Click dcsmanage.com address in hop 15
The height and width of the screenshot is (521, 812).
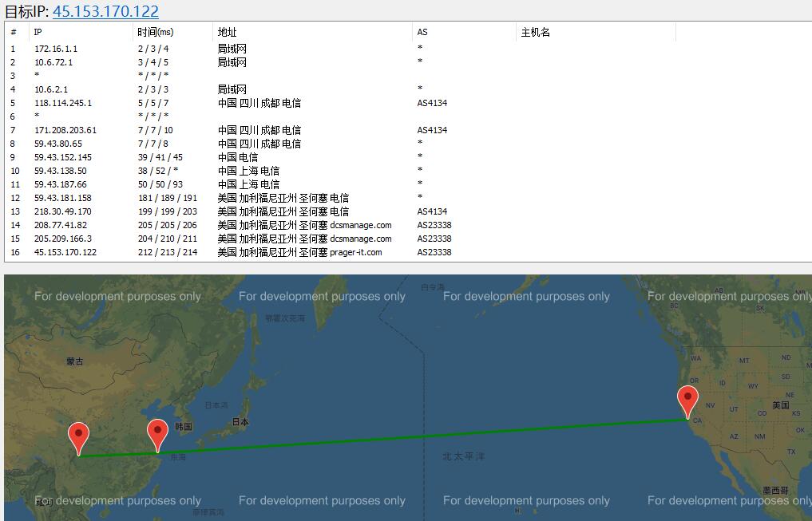coord(304,239)
